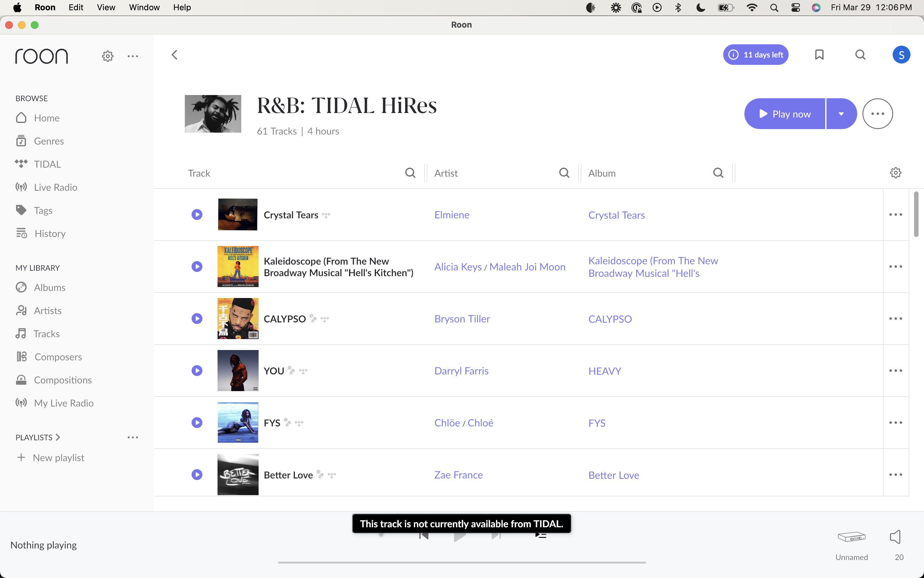Play the CALYPSO track
This screenshot has width=924, height=578.
click(197, 319)
